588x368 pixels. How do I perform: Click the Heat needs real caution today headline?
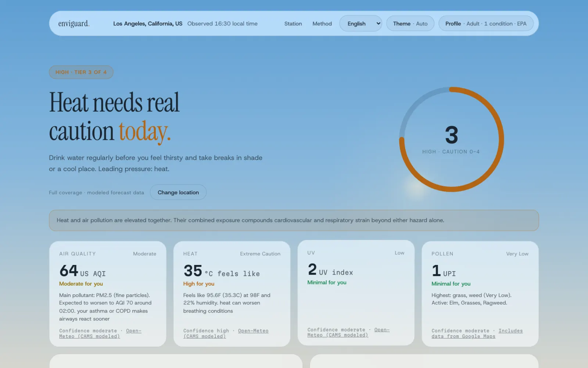tap(114, 117)
